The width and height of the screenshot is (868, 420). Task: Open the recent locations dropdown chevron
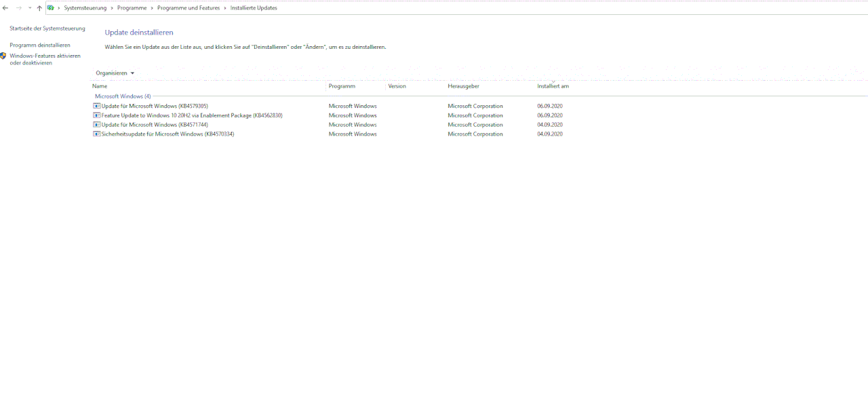point(30,8)
